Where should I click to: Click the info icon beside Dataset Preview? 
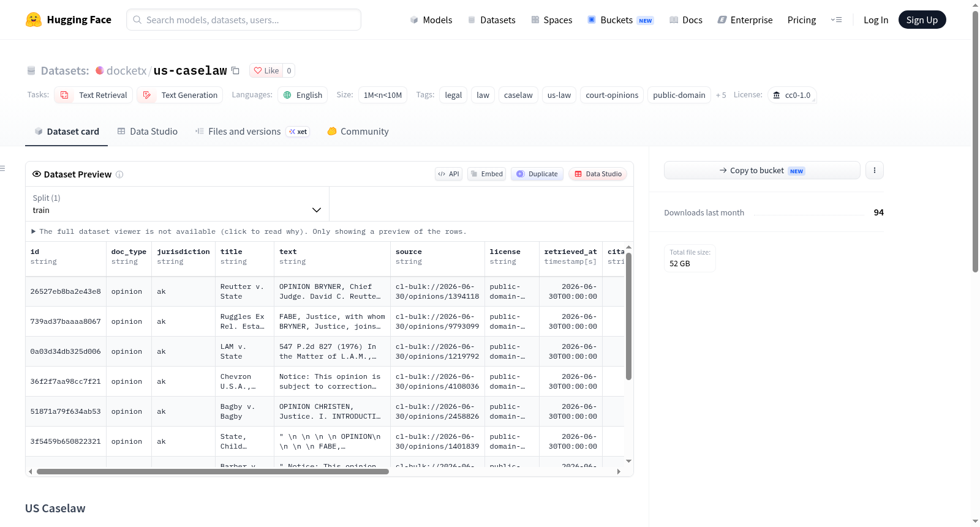tap(119, 174)
